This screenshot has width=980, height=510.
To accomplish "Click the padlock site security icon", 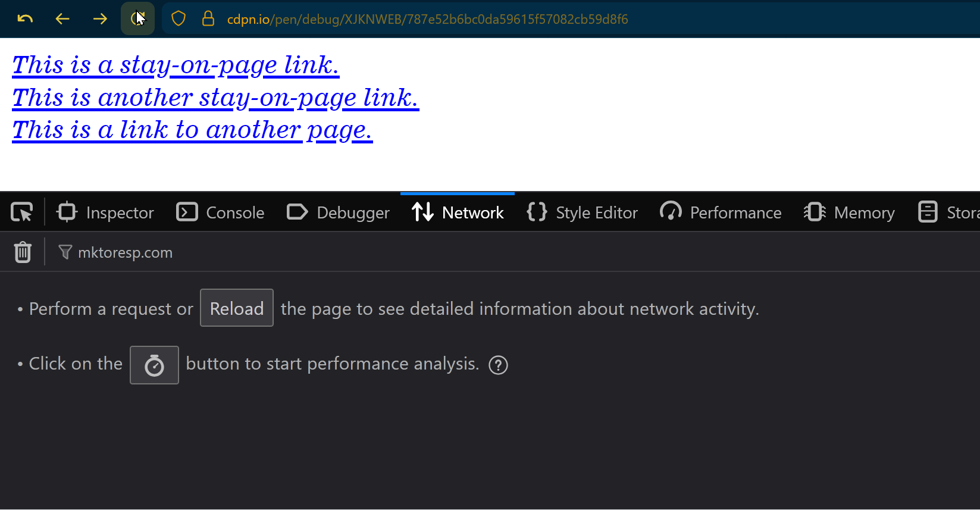I will point(208,19).
